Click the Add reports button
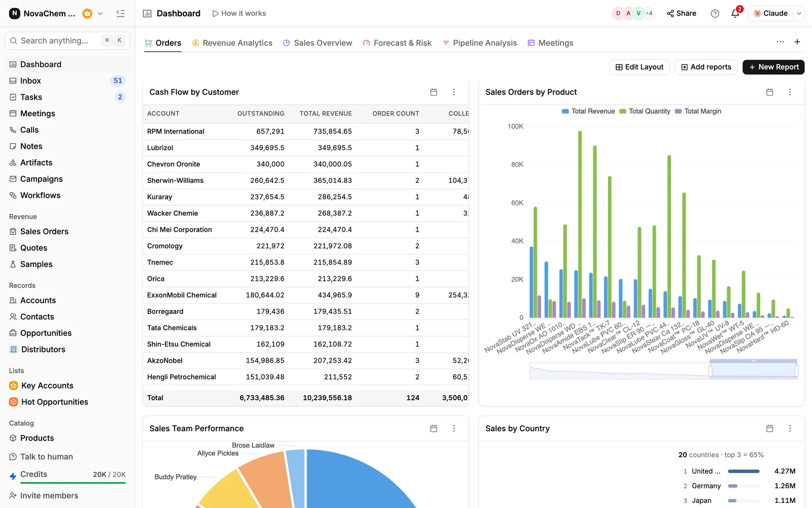Viewport: 812px width, 508px height. pyautogui.click(x=706, y=67)
